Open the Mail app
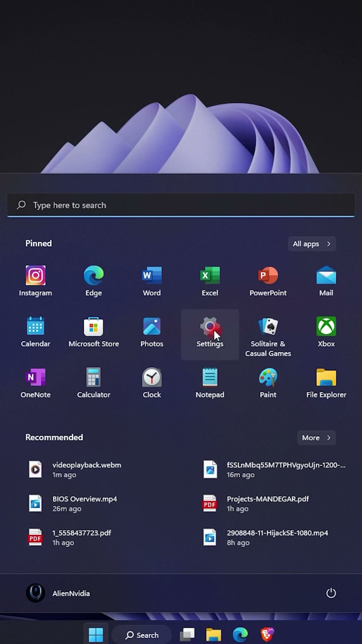The image size is (362, 644). pos(326,281)
